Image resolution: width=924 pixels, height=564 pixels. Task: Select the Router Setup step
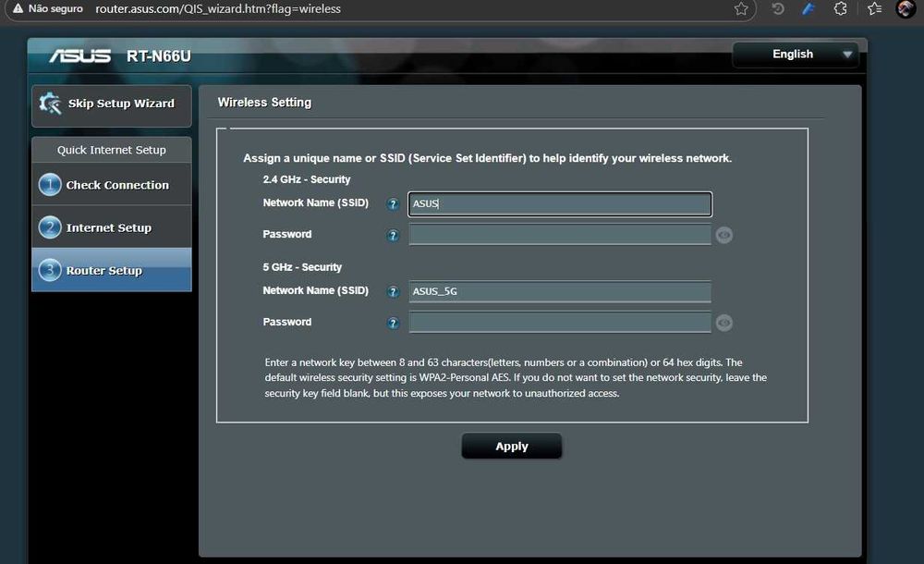(112, 270)
